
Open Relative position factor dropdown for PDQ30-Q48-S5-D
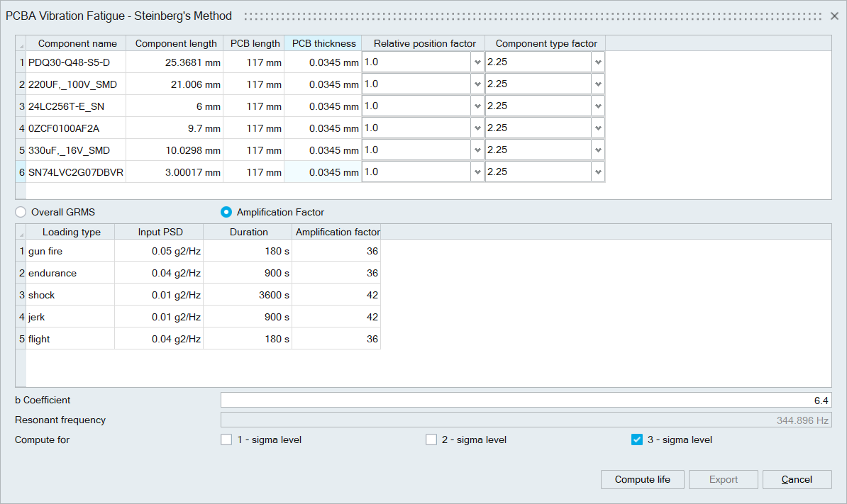click(477, 62)
